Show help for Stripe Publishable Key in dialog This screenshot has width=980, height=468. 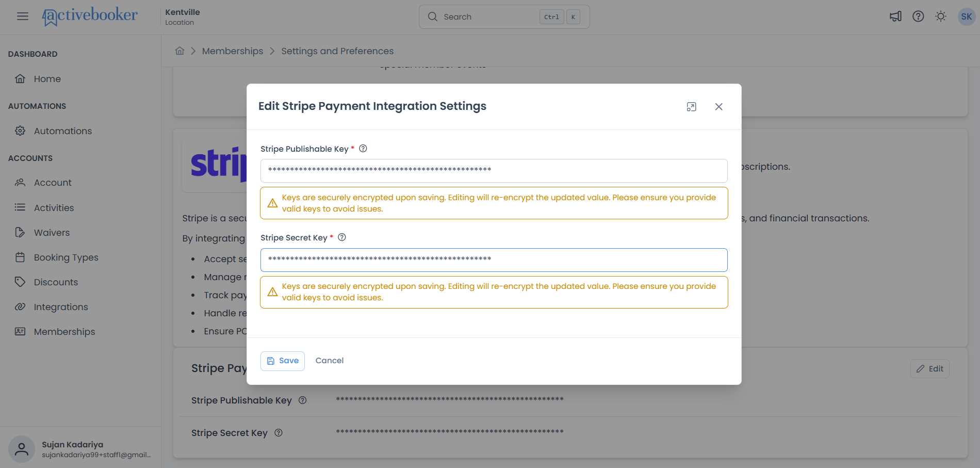click(x=363, y=149)
